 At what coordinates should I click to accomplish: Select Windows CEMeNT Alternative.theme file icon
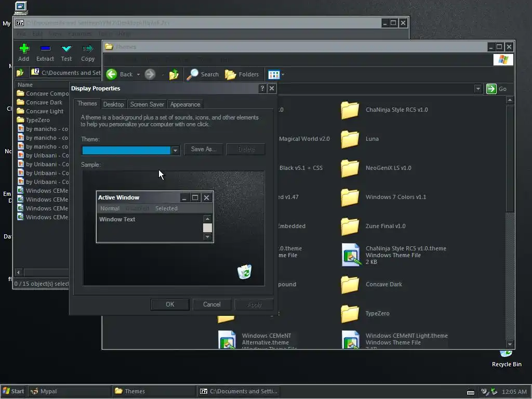(x=227, y=340)
